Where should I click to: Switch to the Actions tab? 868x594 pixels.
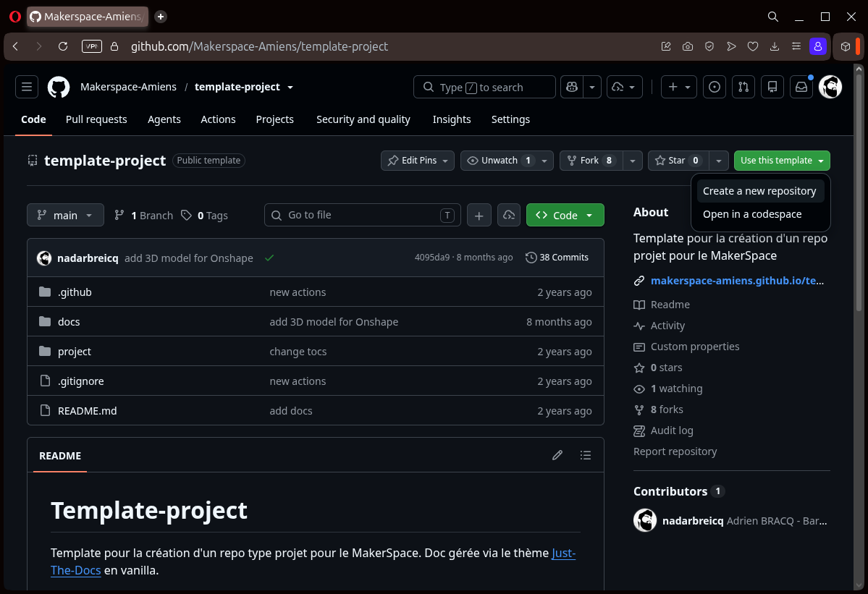pyautogui.click(x=218, y=119)
